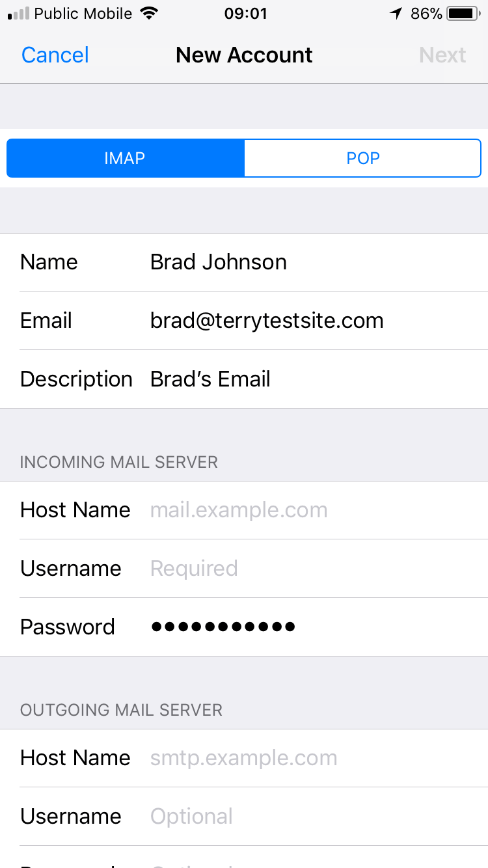Tap the incoming Username Required field
The height and width of the screenshot is (868, 488).
pos(244,569)
